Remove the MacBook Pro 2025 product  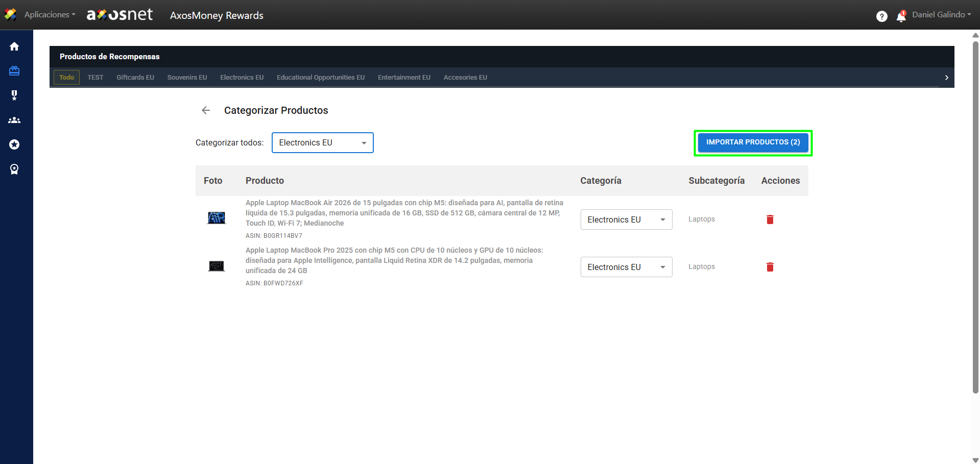770,267
